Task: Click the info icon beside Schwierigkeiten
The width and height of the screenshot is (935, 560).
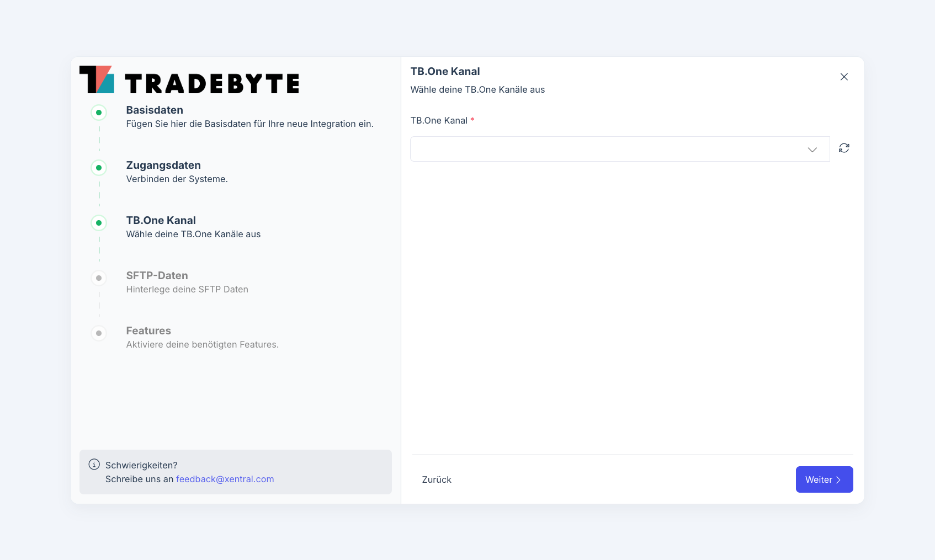Action: (x=94, y=465)
